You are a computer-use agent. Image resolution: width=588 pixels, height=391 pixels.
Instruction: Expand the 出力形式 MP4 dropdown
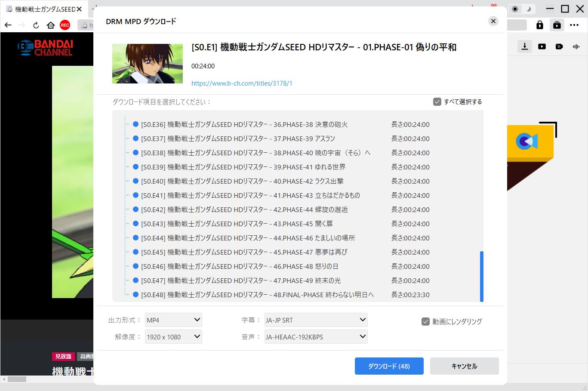coord(173,320)
